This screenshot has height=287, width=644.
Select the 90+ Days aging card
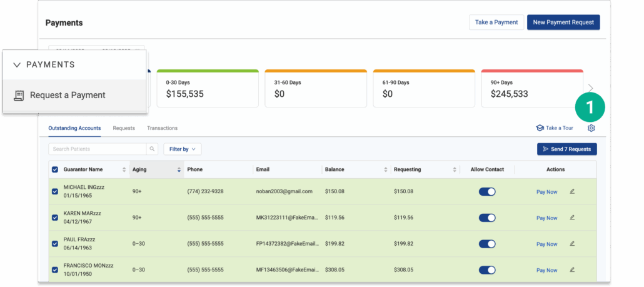point(531,89)
